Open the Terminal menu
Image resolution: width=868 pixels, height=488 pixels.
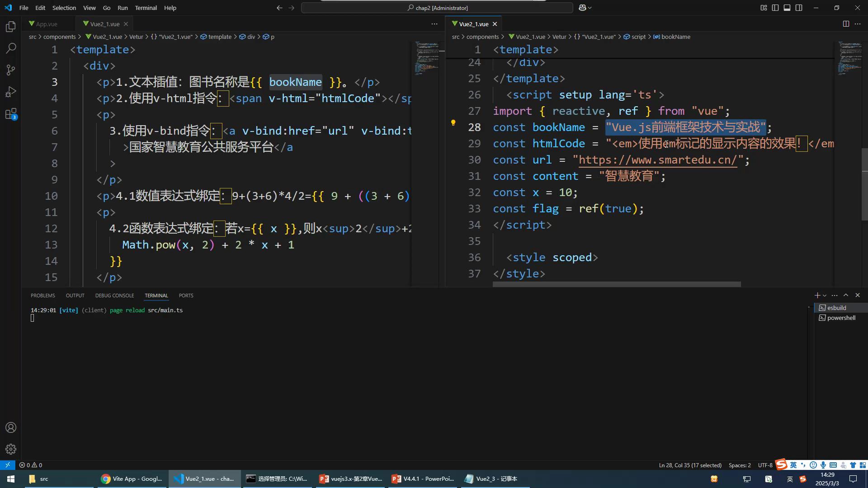tap(146, 8)
